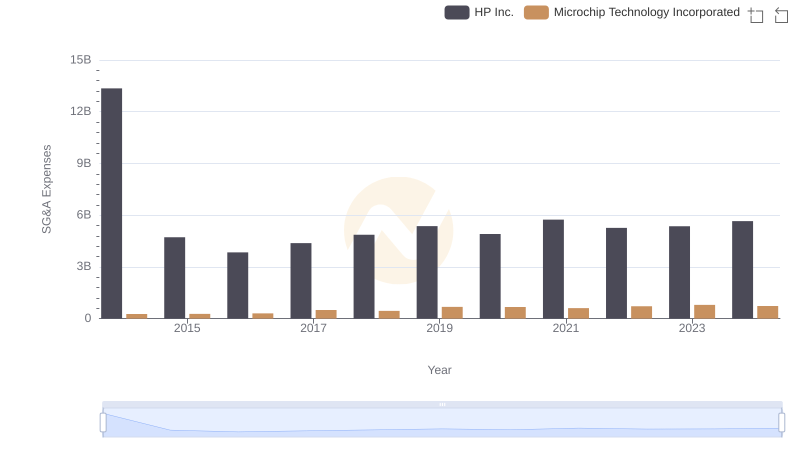Click Microchip orange legend swatch
800x461 pixels.
pos(536,12)
